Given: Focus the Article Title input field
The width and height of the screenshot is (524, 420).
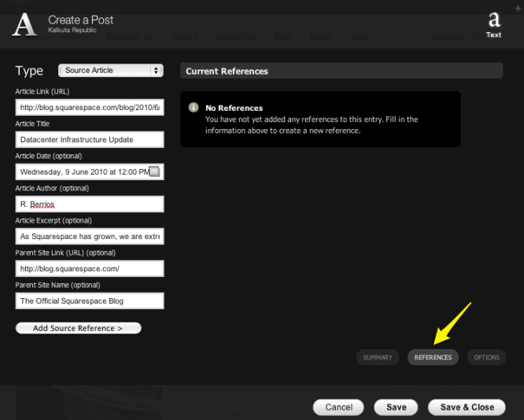Looking at the screenshot, I should (x=89, y=140).
